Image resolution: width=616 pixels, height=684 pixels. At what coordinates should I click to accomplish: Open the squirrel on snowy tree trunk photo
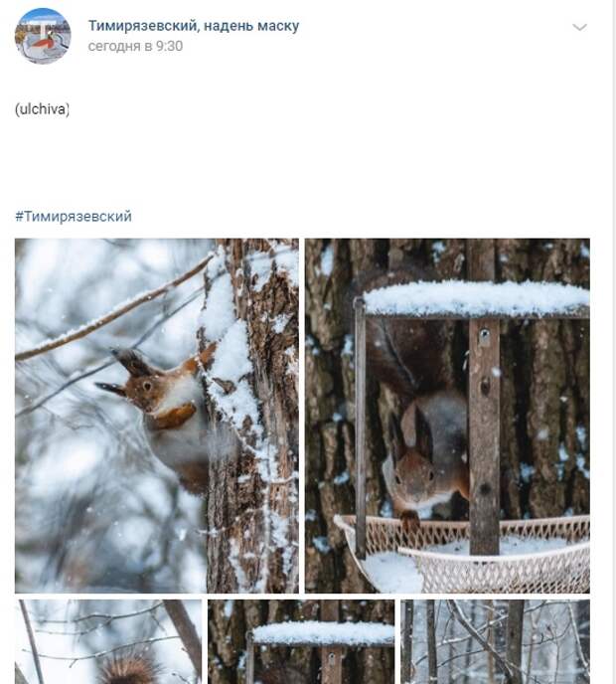point(157,416)
